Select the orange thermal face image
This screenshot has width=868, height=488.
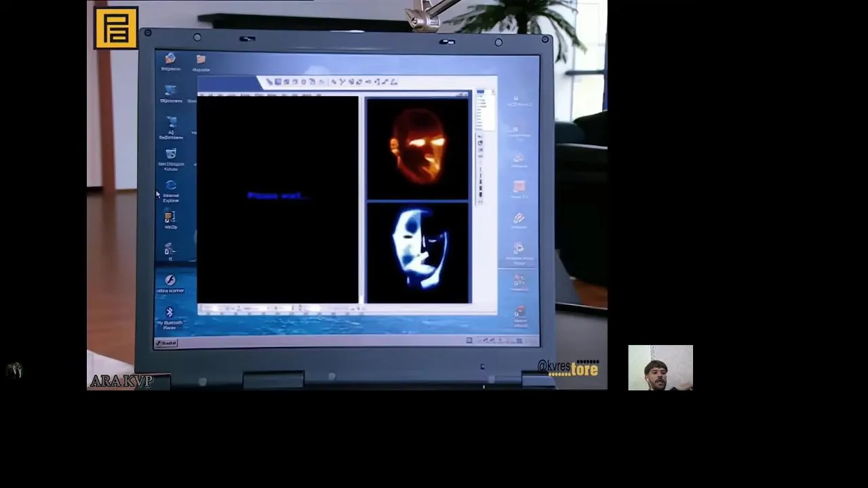[x=418, y=148]
